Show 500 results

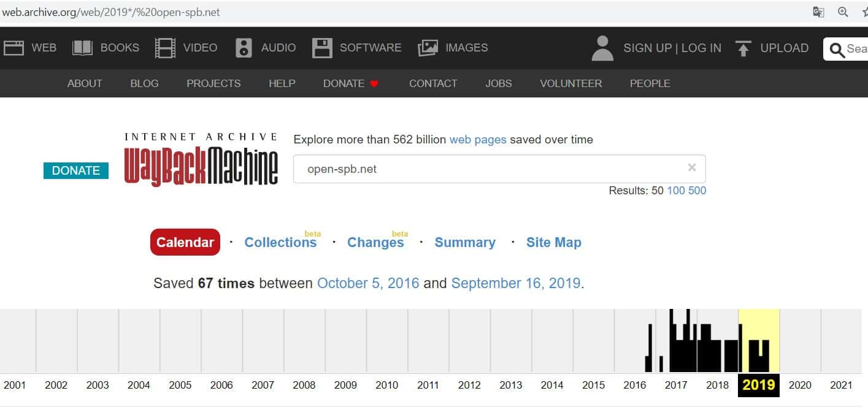[697, 191]
